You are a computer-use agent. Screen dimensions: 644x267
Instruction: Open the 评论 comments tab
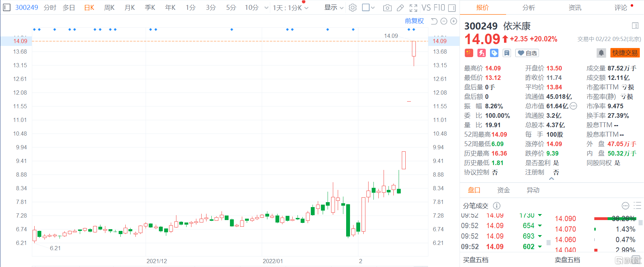point(621,7)
